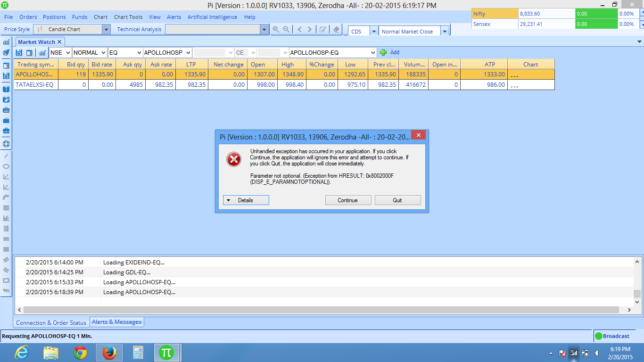Viewport: 644px width, 362px height.
Task: Switch to Alerts & Messages tab
Action: [x=116, y=322]
